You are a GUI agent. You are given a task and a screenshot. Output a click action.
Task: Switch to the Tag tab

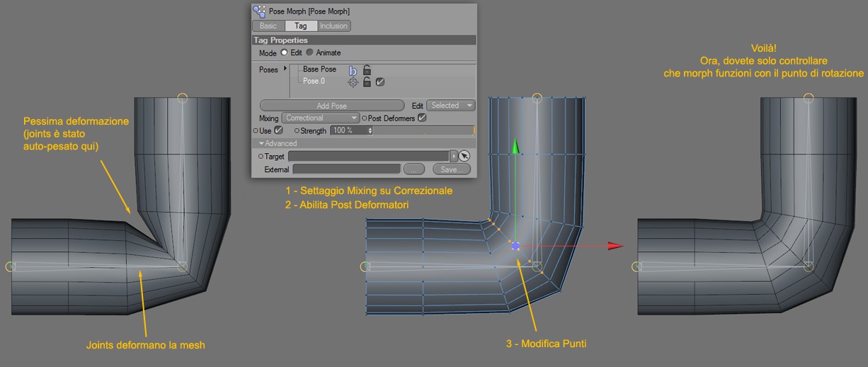point(301,26)
